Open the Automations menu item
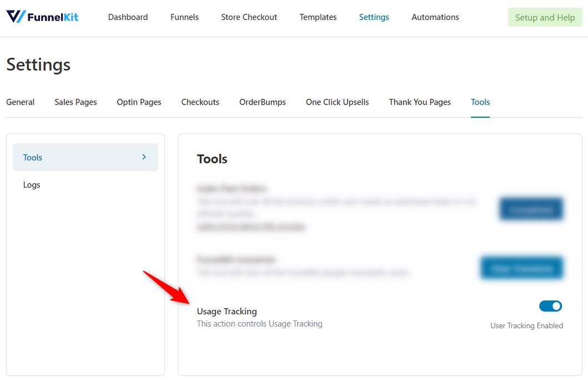The height and width of the screenshot is (381, 588). tap(435, 17)
